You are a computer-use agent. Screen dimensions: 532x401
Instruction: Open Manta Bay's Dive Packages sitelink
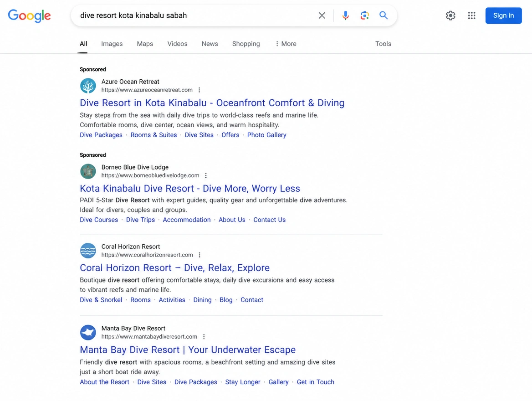pos(196,382)
